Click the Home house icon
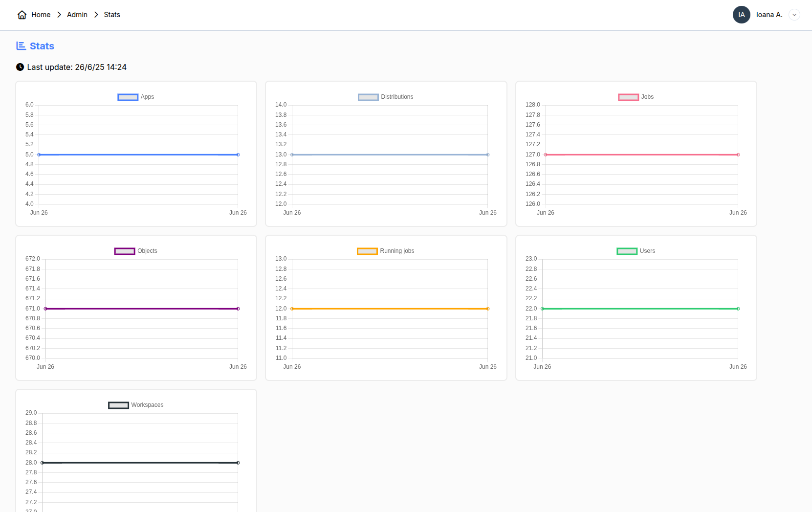812x512 pixels. tap(22, 15)
